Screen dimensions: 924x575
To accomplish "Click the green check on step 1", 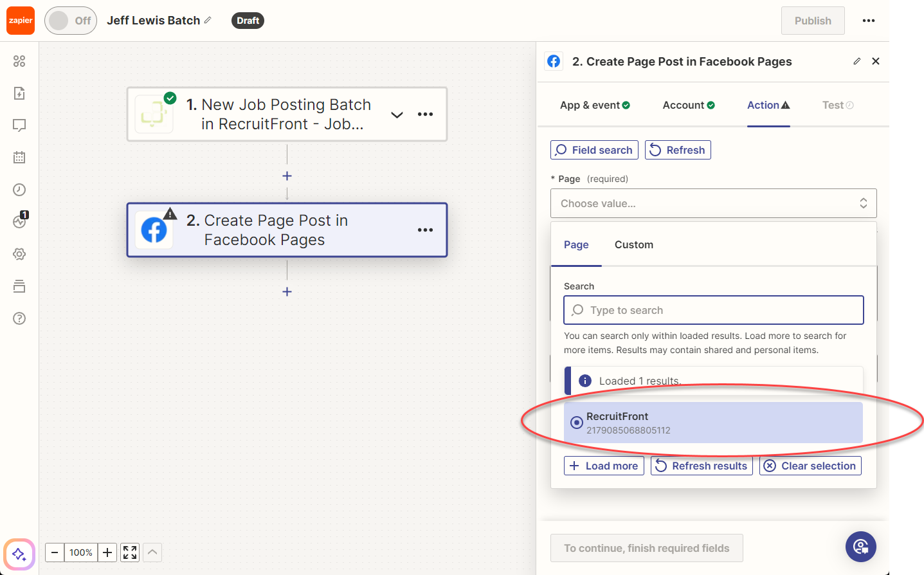I will click(x=170, y=98).
